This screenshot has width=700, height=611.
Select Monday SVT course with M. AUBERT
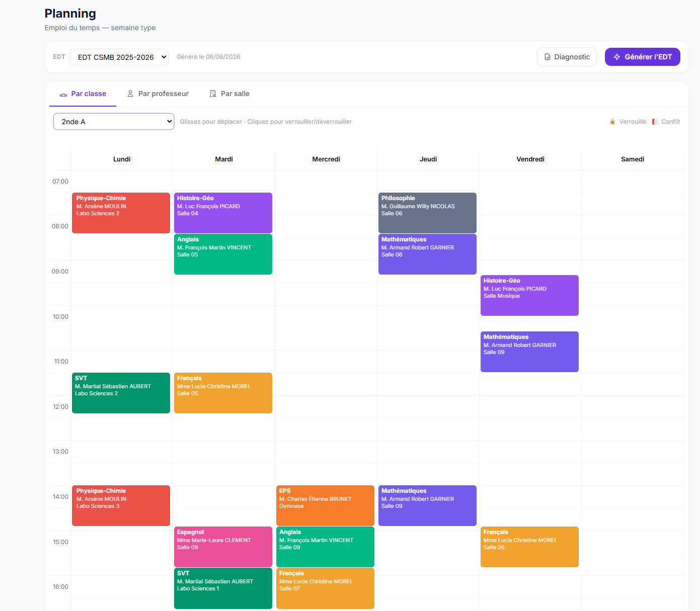click(121, 393)
